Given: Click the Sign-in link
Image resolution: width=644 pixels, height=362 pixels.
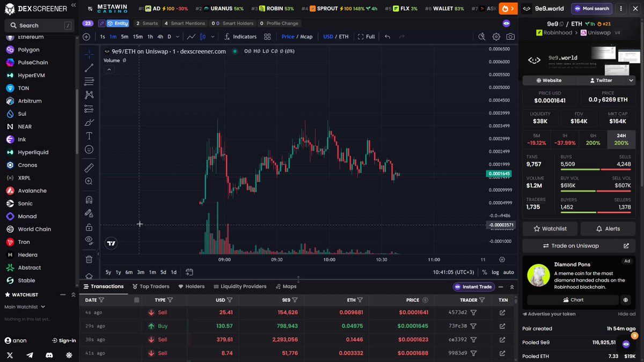Looking at the screenshot, I should [64, 341].
